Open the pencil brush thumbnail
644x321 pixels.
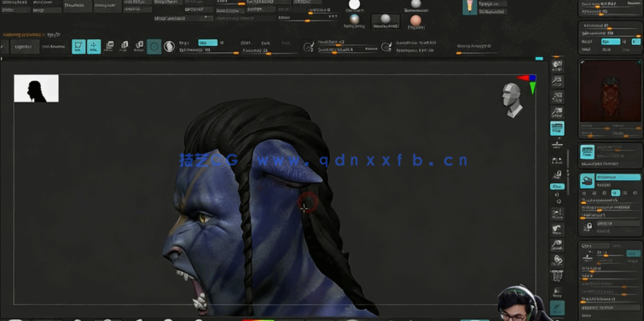point(469,7)
